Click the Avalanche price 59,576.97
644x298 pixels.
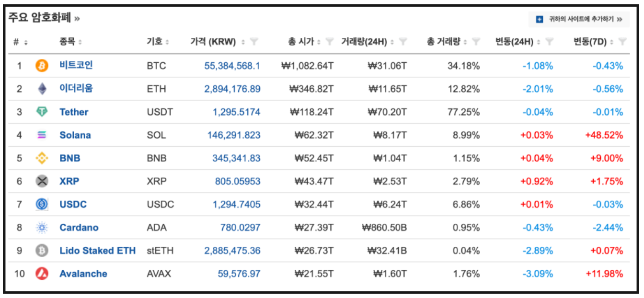239,274
